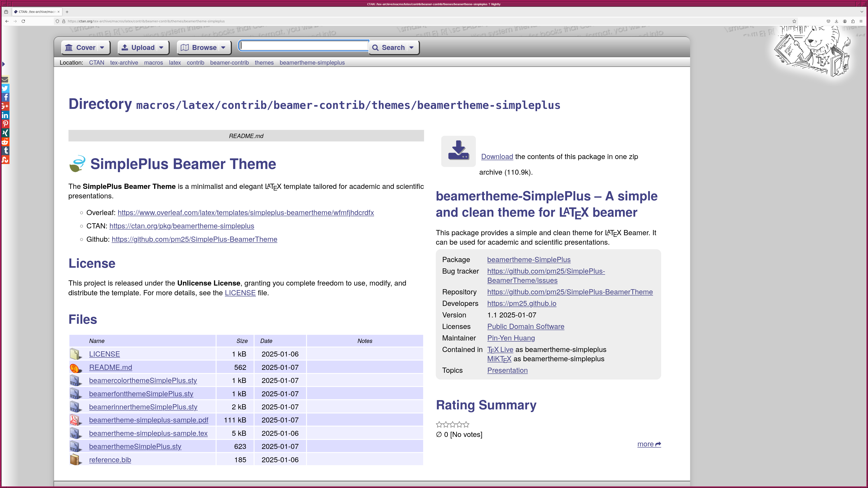868x488 pixels.
Task: Click the email share icon
Action: point(5,80)
